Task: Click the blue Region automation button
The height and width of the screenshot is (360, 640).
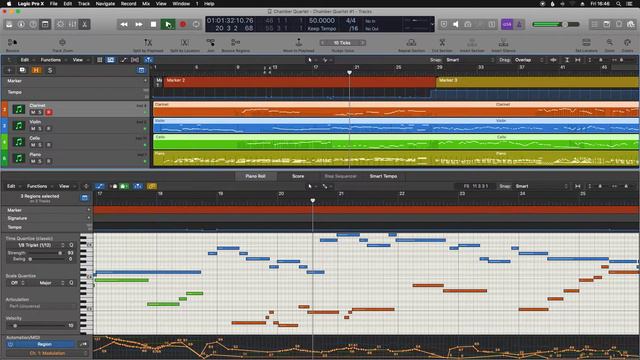Action: (40, 344)
